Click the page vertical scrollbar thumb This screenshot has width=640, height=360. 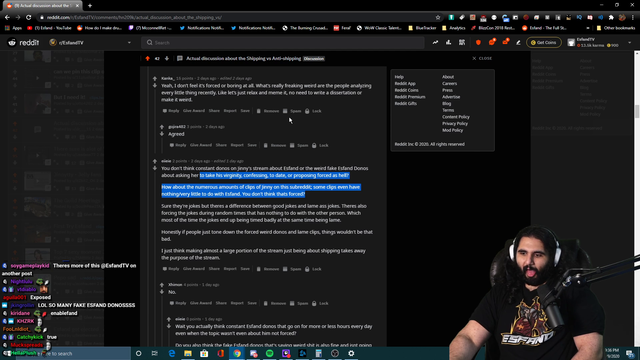tap(637, 111)
